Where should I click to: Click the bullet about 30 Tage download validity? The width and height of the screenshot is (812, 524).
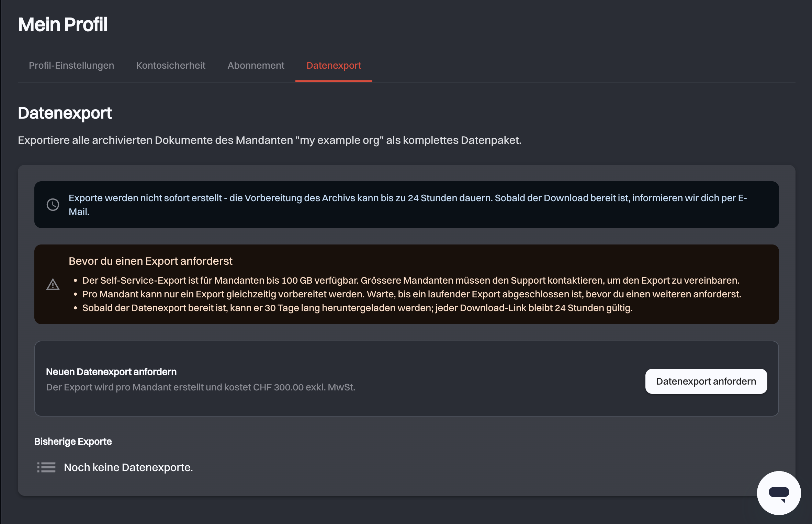pos(358,308)
